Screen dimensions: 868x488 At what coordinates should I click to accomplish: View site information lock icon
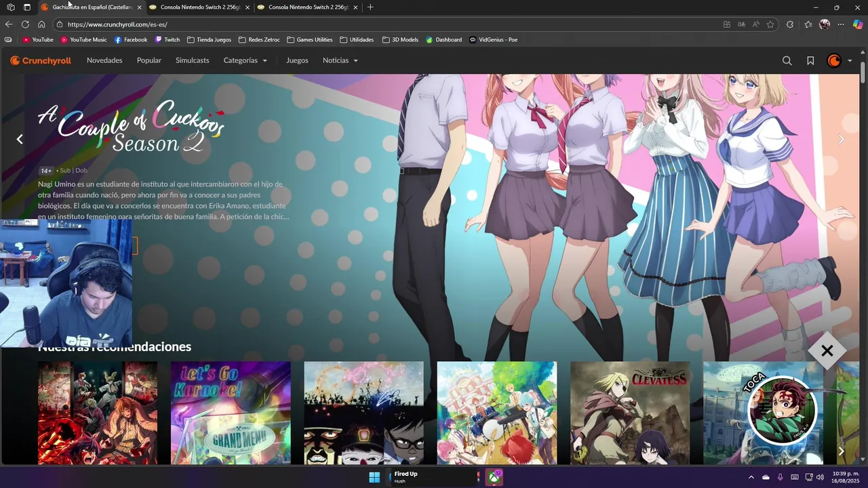[x=60, y=24]
